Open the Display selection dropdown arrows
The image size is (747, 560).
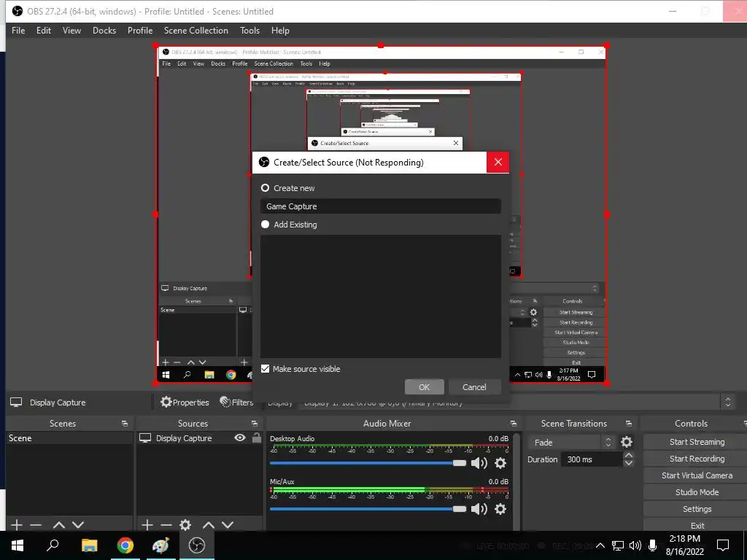click(x=727, y=402)
